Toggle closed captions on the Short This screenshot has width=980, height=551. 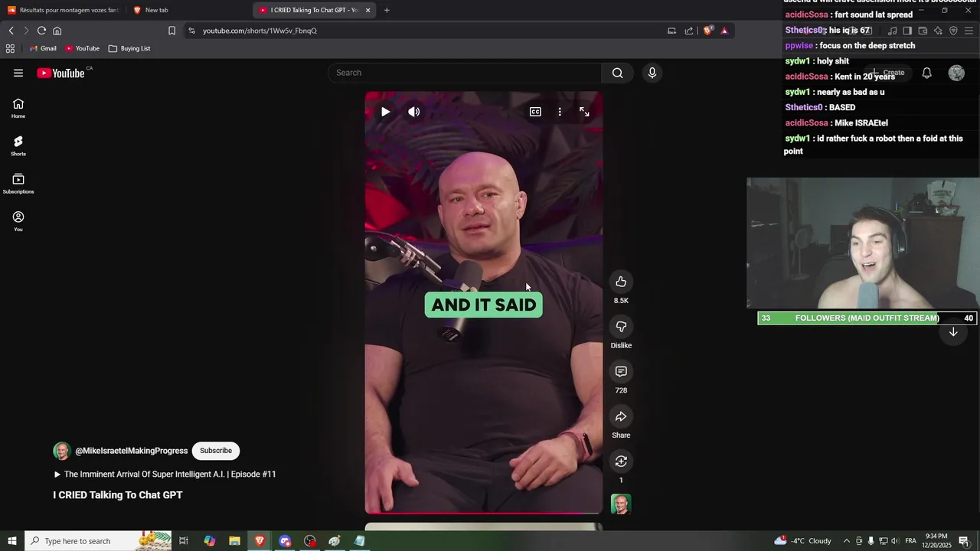pos(535,112)
